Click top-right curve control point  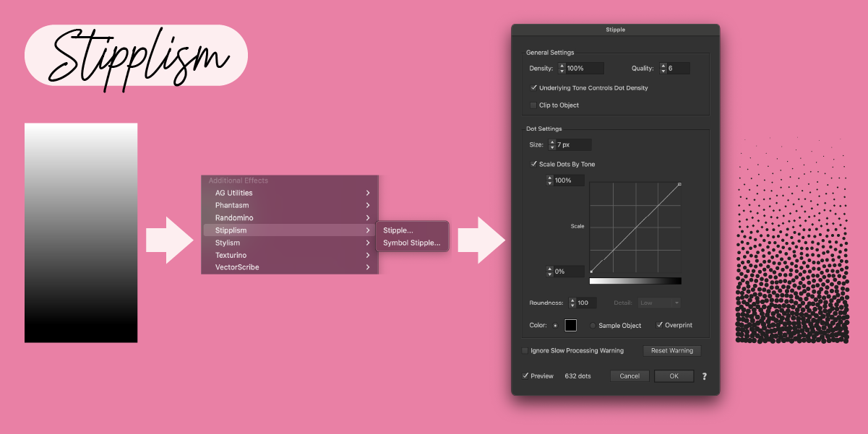[x=679, y=185]
